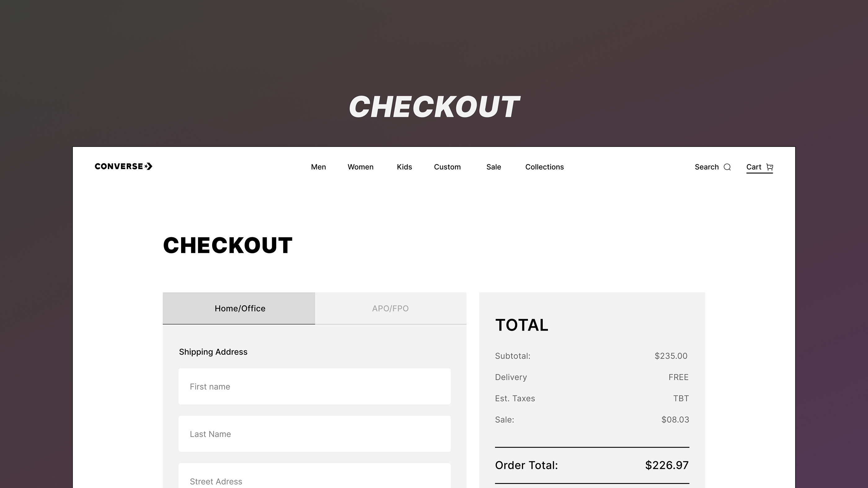Click the Converse star chevron logo
This screenshot has height=488, width=868.
click(x=148, y=166)
